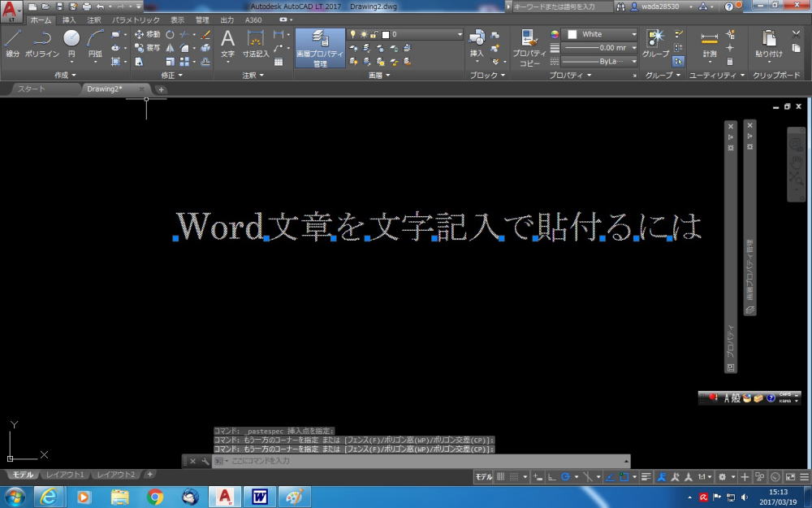Click the command line input field
This screenshot has width=812, height=508.
coord(421,461)
